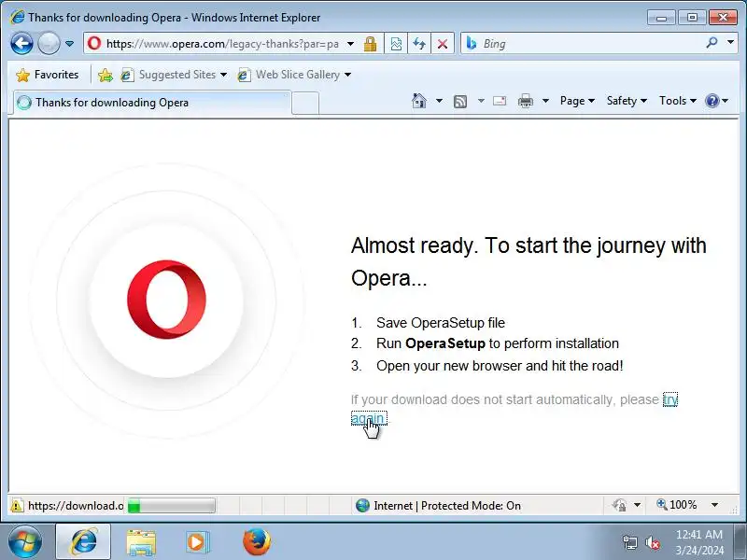Click the status bar privacy lock icon
The height and width of the screenshot is (560, 747).
619,505
